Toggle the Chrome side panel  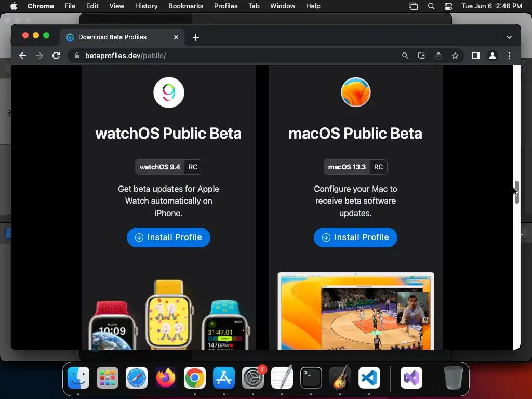point(476,56)
